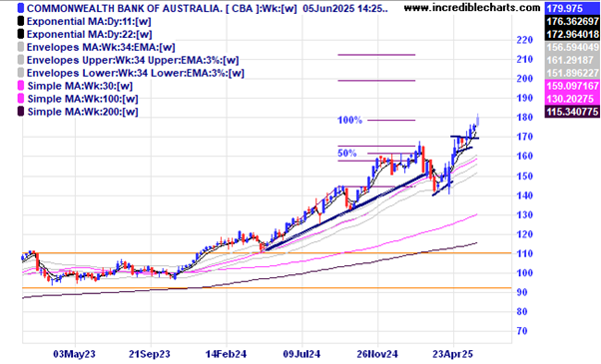Click the 110 price axis label

(x=524, y=253)
